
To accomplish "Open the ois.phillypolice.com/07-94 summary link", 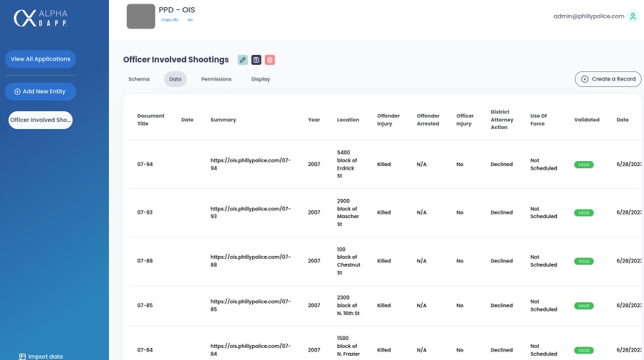I will click(x=251, y=165).
